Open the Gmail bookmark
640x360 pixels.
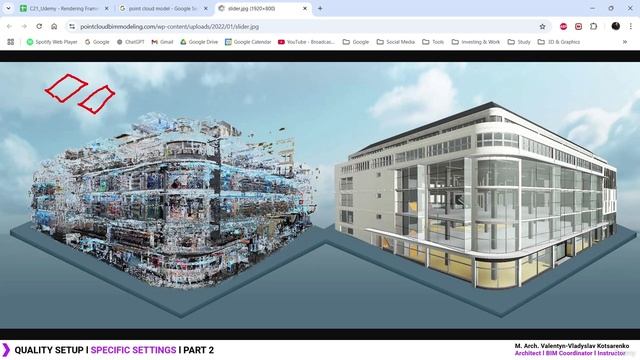162,42
